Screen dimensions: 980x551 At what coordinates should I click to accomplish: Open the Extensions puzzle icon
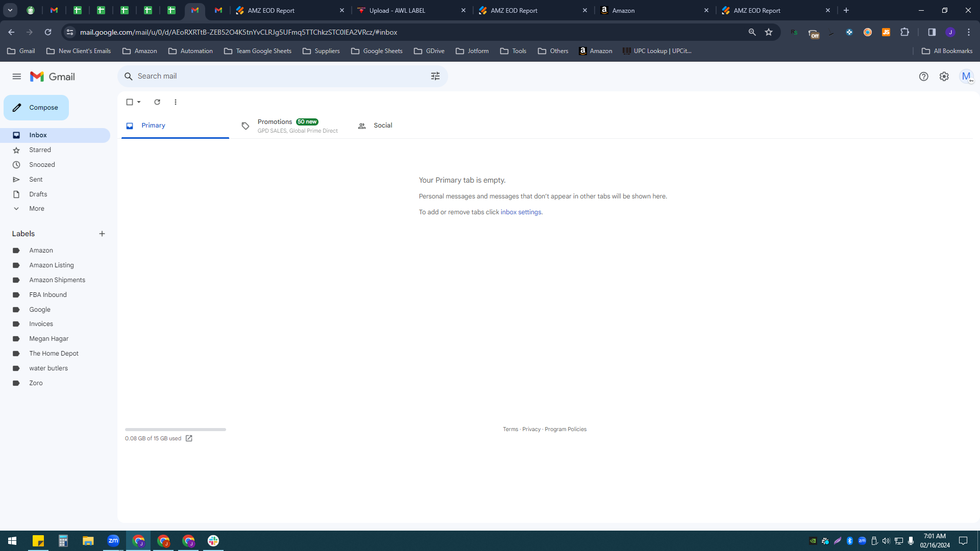tap(905, 32)
